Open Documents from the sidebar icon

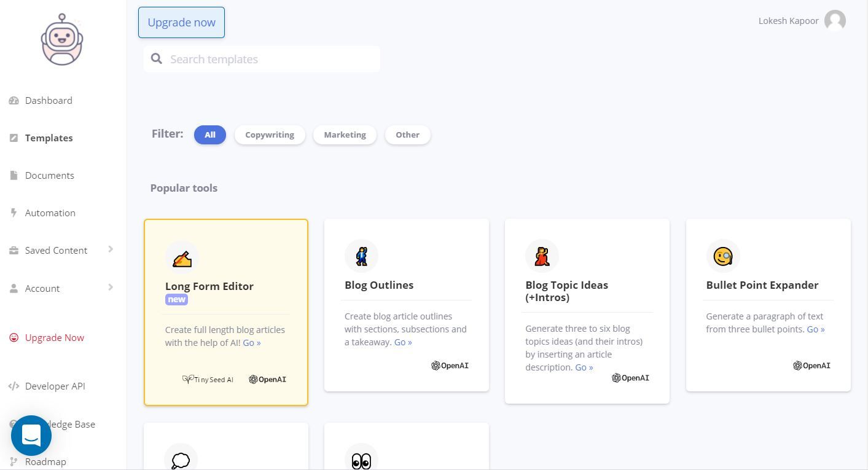coord(14,175)
